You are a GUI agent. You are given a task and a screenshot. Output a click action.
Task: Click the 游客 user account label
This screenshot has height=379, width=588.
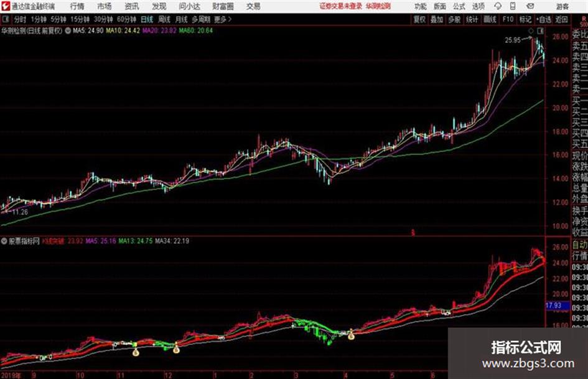[562, 6]
